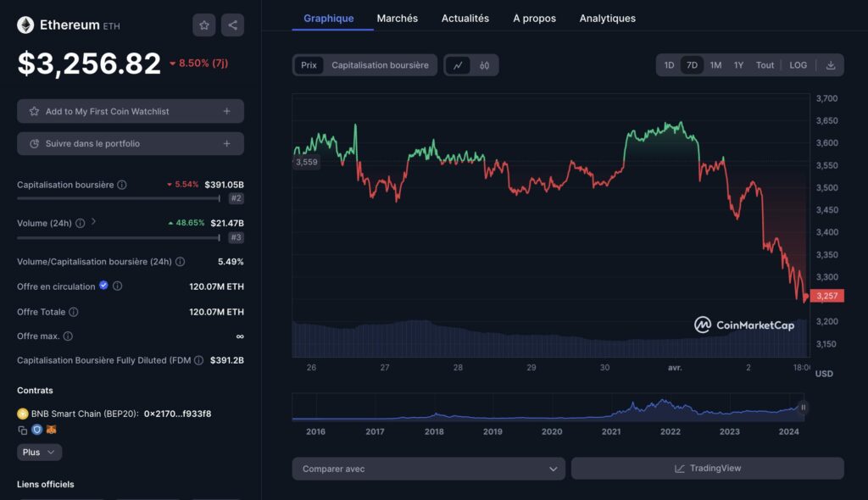Open the Comparer avec dropdown

(x=428, y=469)
